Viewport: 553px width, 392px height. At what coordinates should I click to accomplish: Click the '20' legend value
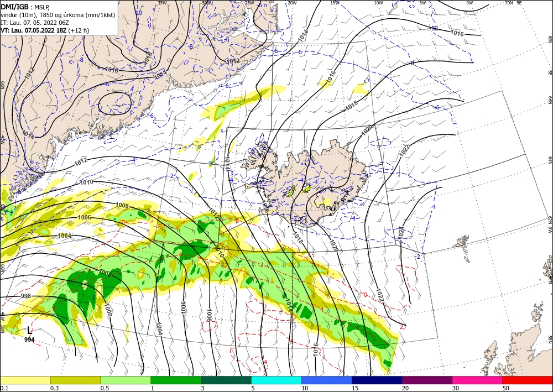405,388
